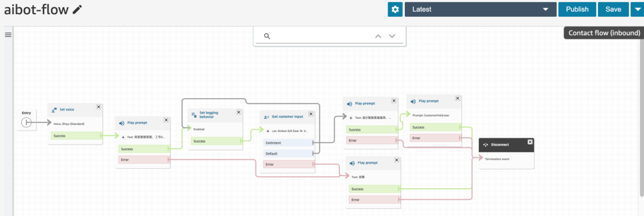644x216 pixels.
Task: Delete the 故障 Play prompt using its X
Action: (x=397, y=160)
